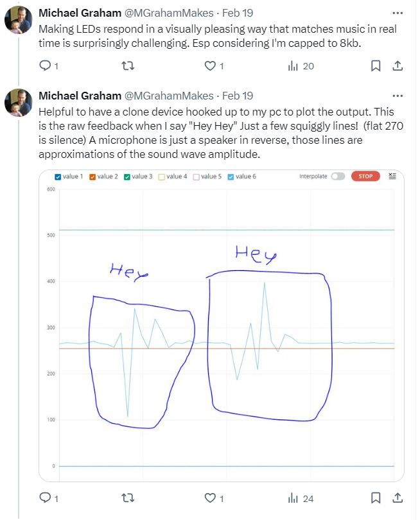The width and height of the screenshot is (420, 520).
Task: Bookmark the "Hey Hey" plot tweet
Action: (376, 498)
